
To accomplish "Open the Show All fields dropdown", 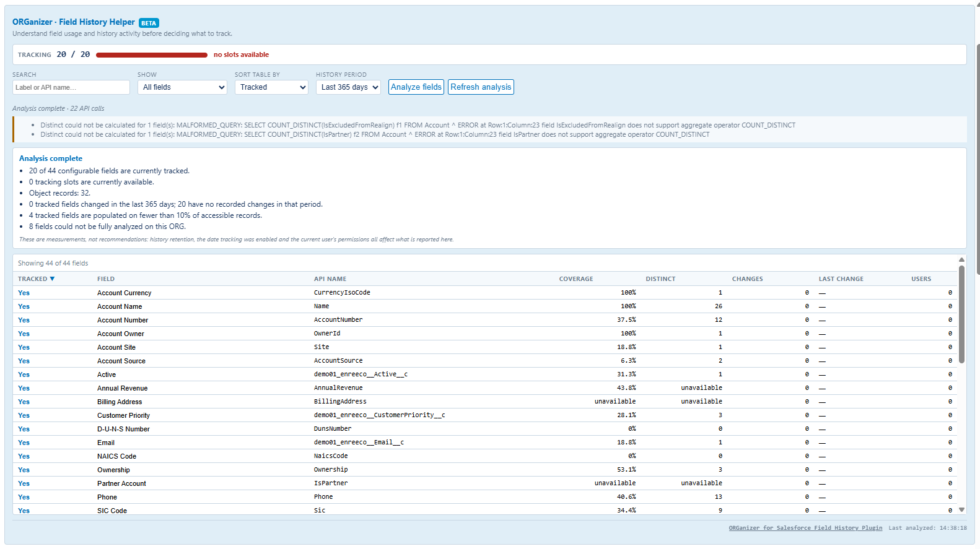I will (183, 87).
